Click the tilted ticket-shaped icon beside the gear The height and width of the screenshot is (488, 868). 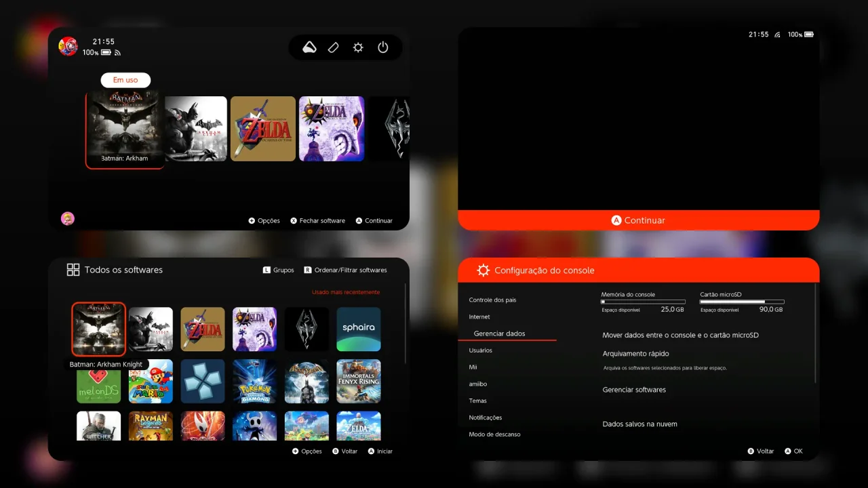click(x=333, y=47)
